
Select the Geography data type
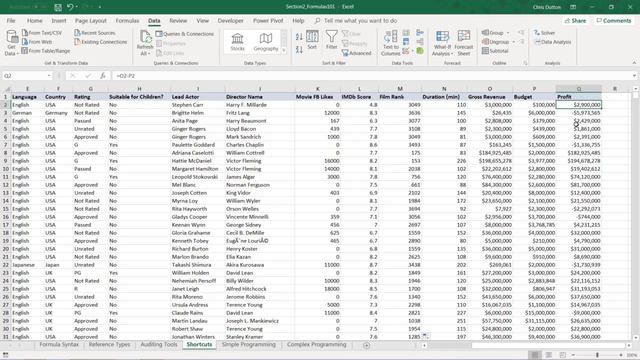266,42
